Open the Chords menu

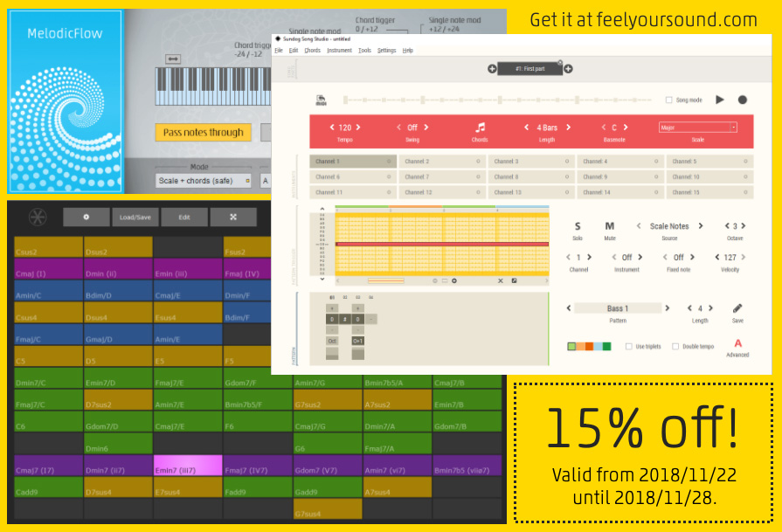point(313,51)
